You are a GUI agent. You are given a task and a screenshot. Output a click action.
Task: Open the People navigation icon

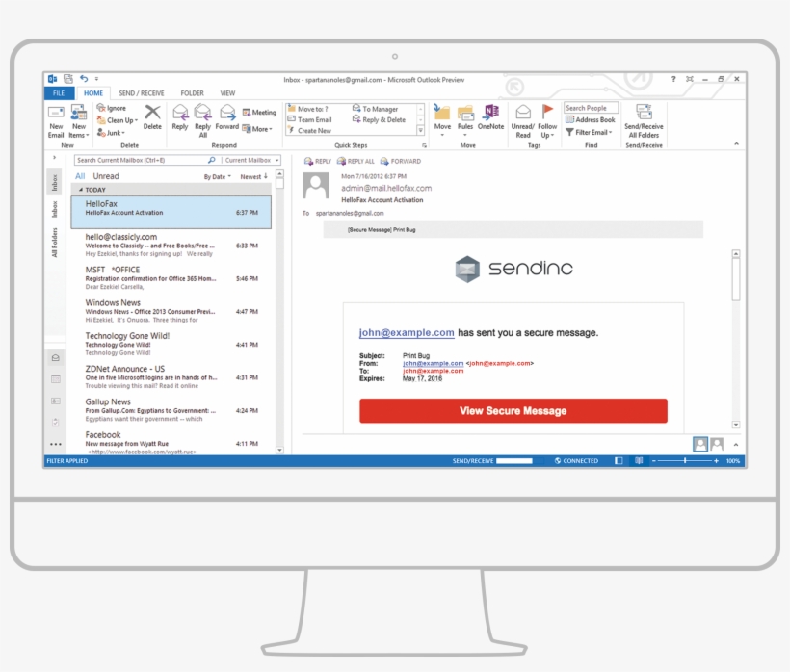tap(56, 401)
